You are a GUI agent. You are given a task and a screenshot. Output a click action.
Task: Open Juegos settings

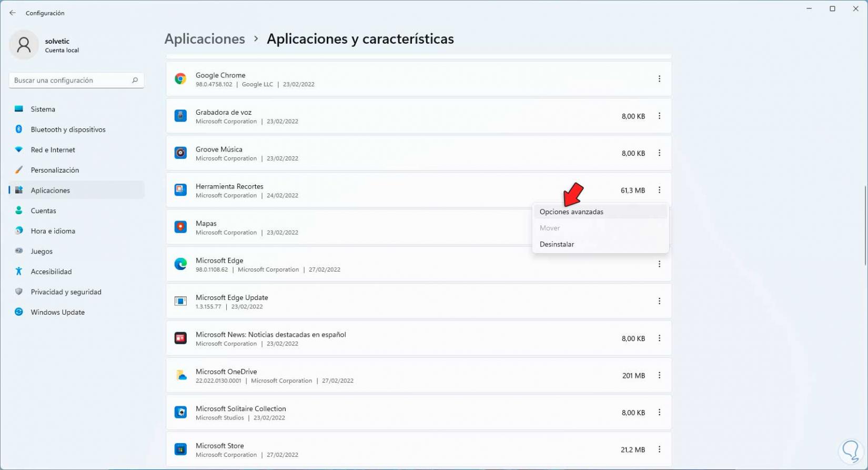(76, 251)
